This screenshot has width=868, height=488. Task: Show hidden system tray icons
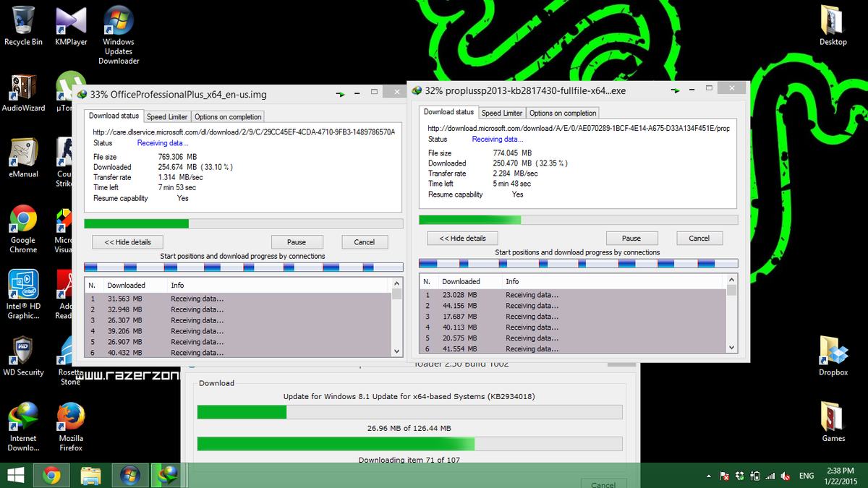point(709,476)
